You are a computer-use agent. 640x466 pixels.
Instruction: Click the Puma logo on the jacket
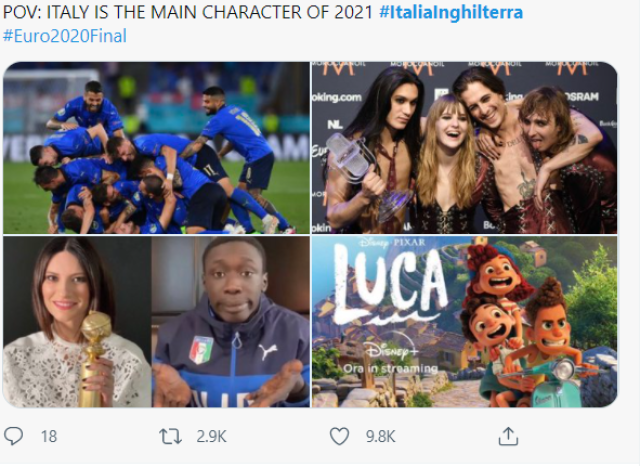(267, 352)
